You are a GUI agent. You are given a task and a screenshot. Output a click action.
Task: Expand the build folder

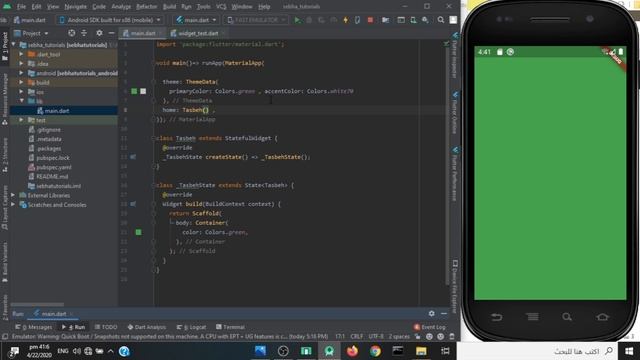pyautogui.click(x=21, y=82)
